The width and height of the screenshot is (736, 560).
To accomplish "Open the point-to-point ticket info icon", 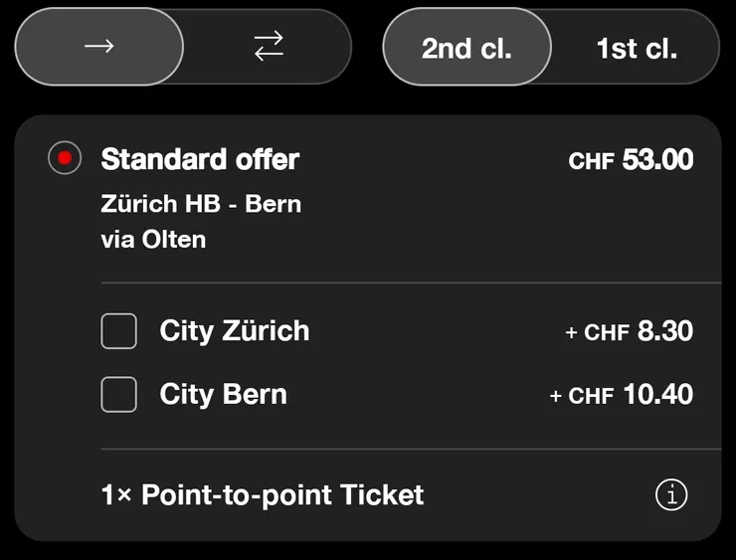I will [671, 494].
